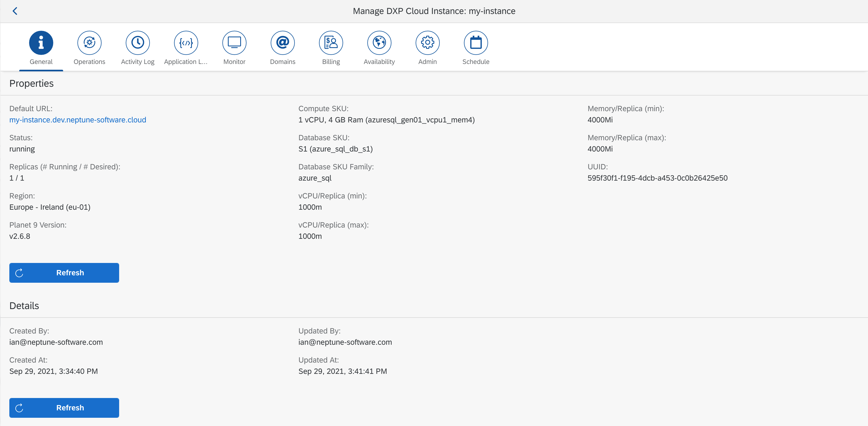Open the Schedule calendar icon
Viewport: 868px width, 426px height.
[476, 43]
